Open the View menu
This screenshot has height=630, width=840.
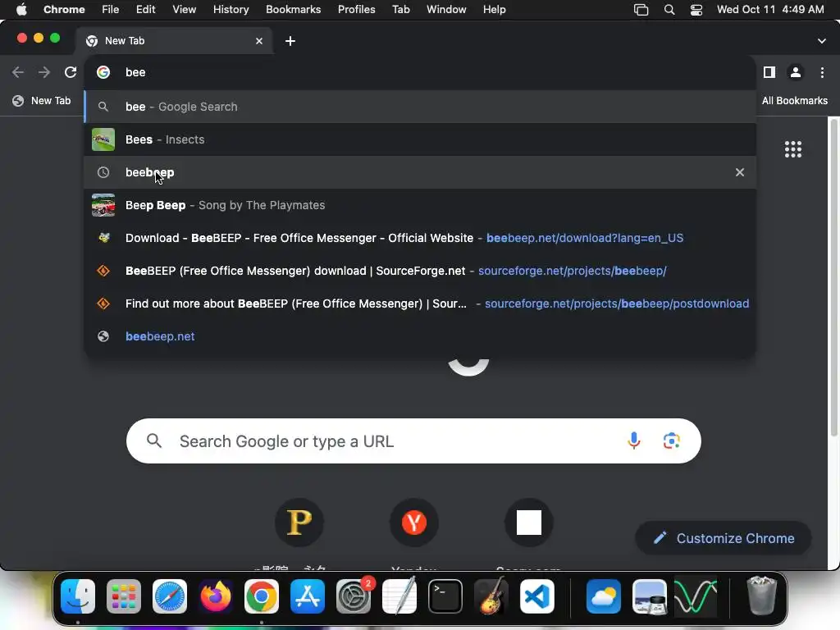(185, 10)
